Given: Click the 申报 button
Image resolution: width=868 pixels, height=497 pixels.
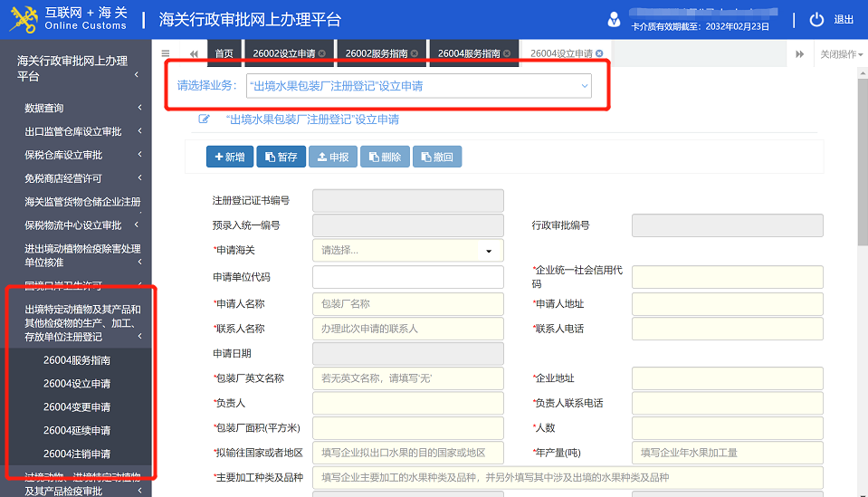Looking at the screenshot, I should pos(333,157).
